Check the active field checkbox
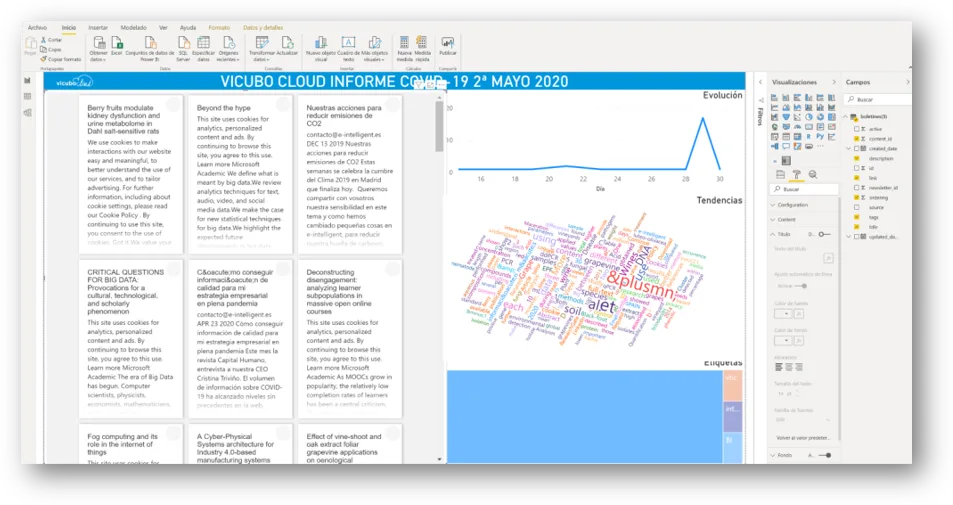 click(856, 129)
